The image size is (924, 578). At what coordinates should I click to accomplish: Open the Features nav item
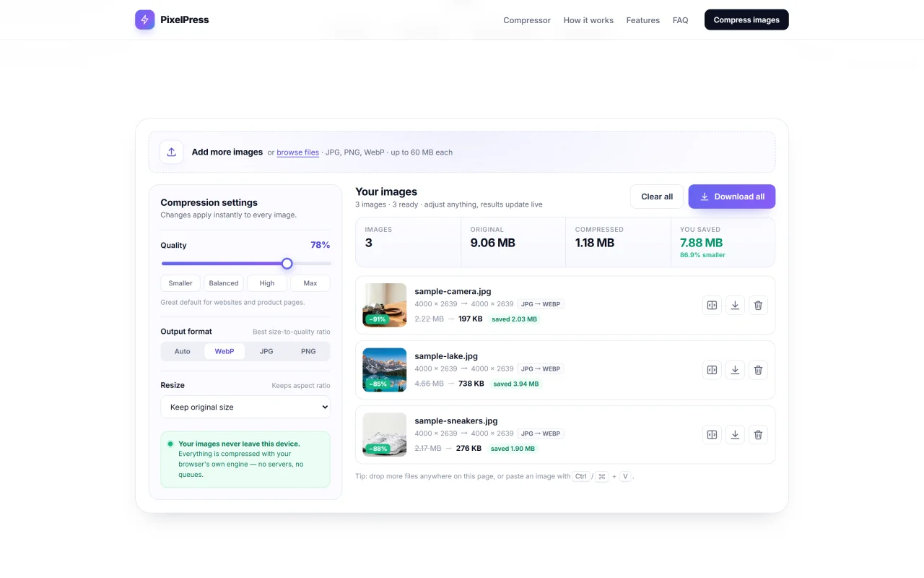[x=643, y=20]
